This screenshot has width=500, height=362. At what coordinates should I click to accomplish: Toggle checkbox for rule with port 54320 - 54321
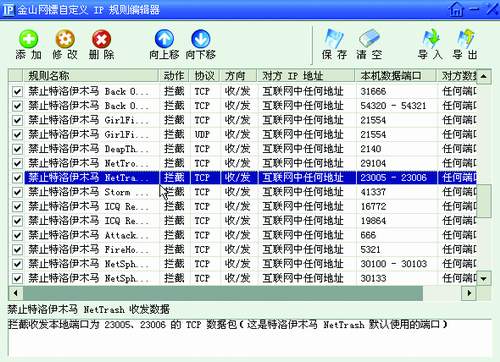[17, 106]
